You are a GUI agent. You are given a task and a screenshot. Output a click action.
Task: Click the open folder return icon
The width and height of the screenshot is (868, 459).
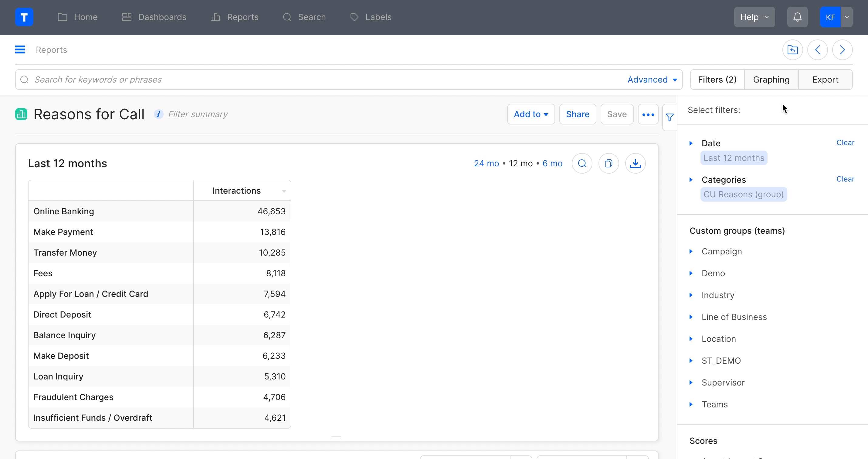(792, 50)
